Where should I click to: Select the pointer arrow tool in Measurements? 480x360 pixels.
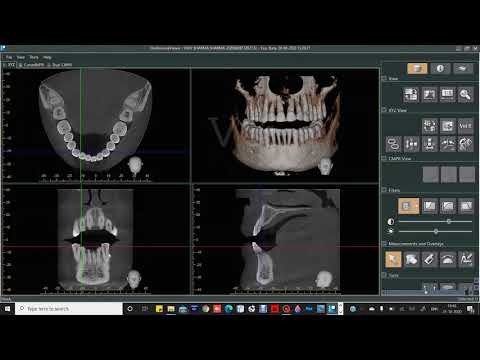click(x=393, y=259)
